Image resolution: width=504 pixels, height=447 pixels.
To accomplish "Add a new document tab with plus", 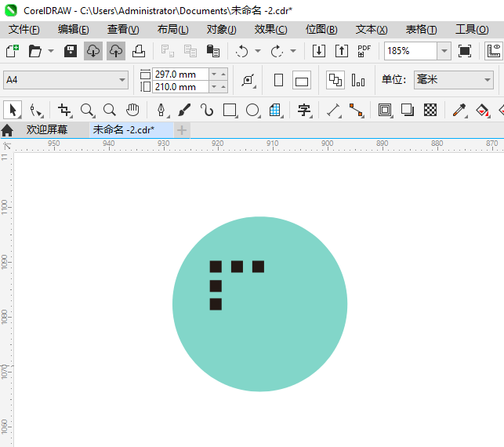I will [x=182, y=130].
